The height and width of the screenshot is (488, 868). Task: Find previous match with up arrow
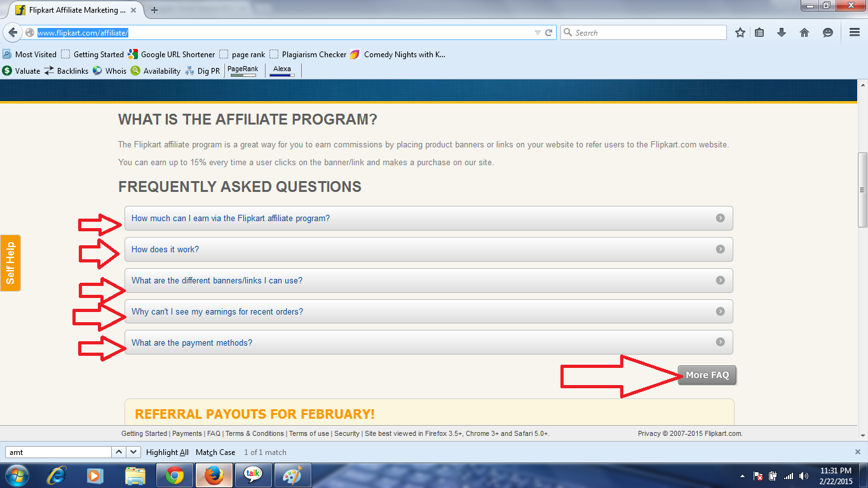pos(119,452)
